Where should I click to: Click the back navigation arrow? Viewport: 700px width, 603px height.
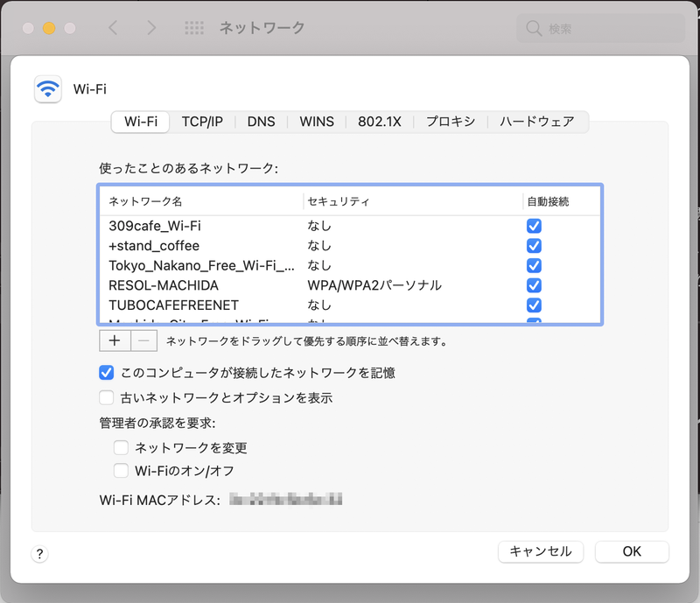[x=113, y=27]
